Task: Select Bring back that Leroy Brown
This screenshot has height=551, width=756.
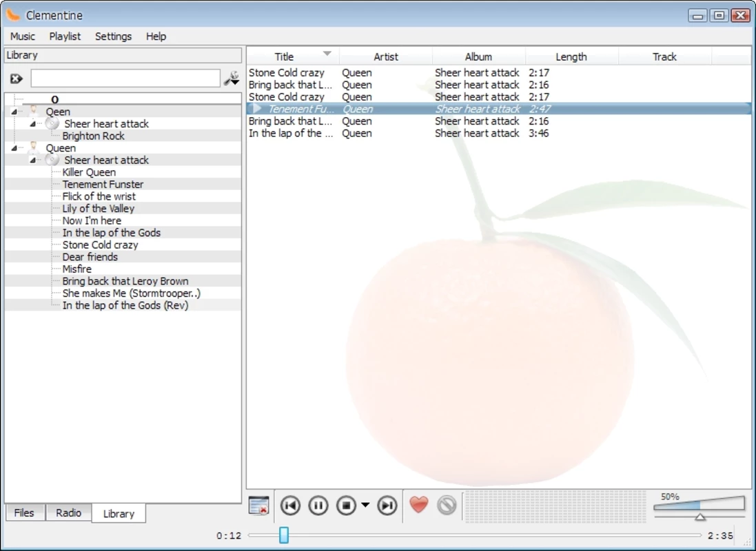Action: (x=125, y=281)
